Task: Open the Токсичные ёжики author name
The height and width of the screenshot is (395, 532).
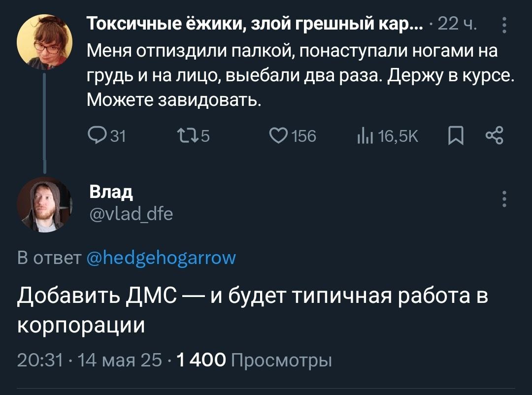Action: (x=251, y=24)
